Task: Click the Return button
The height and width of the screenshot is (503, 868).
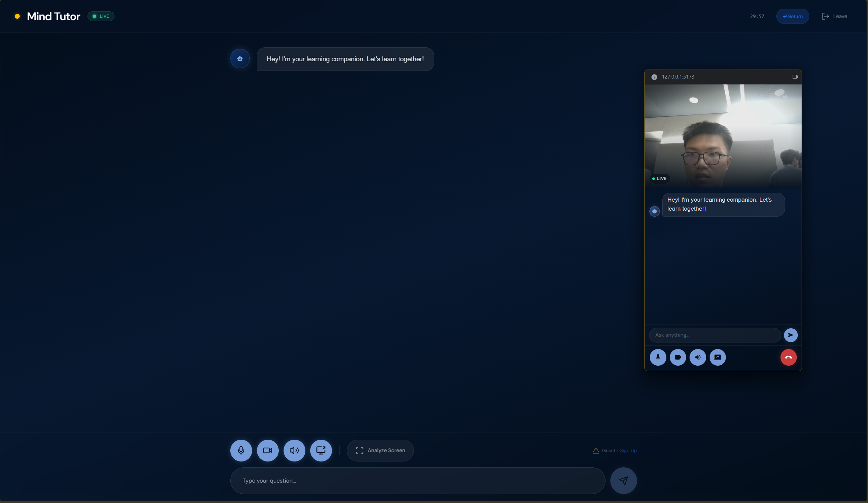Action: 792,16
